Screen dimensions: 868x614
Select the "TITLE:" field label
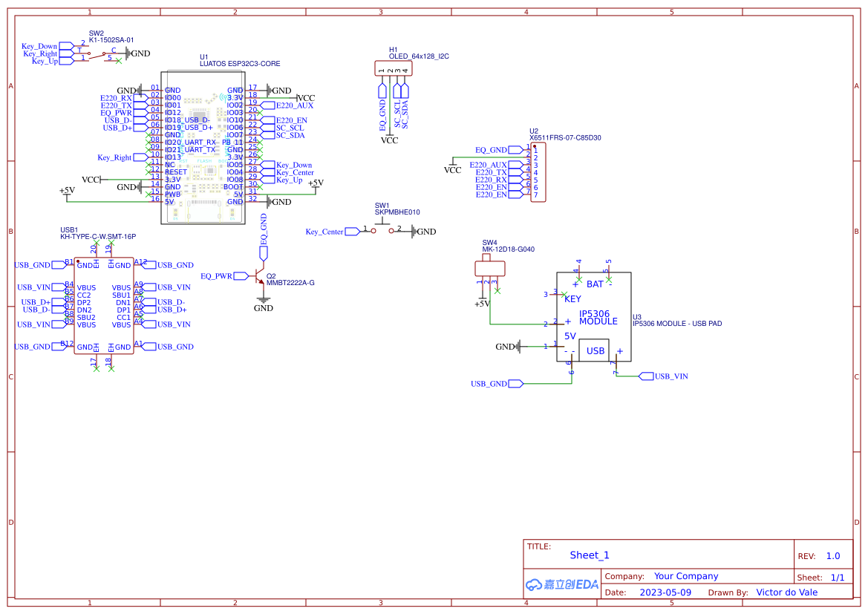[538, 546]
